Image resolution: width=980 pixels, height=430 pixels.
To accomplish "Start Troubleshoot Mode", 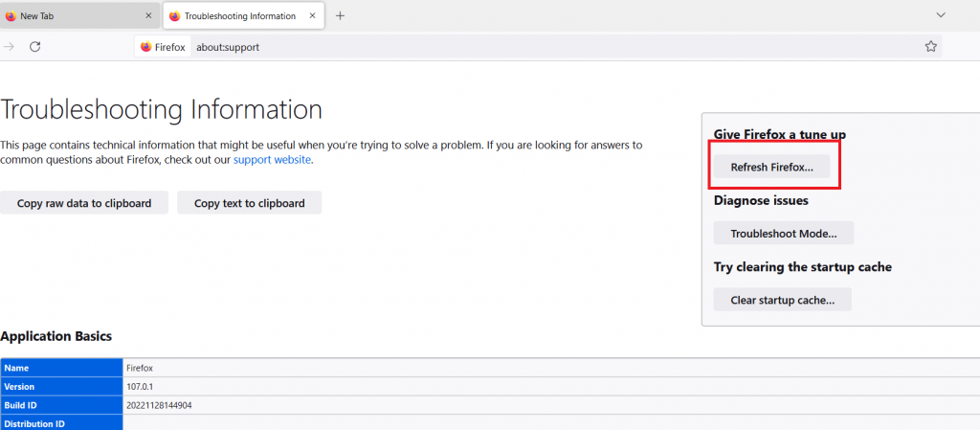I will (784, 233).
